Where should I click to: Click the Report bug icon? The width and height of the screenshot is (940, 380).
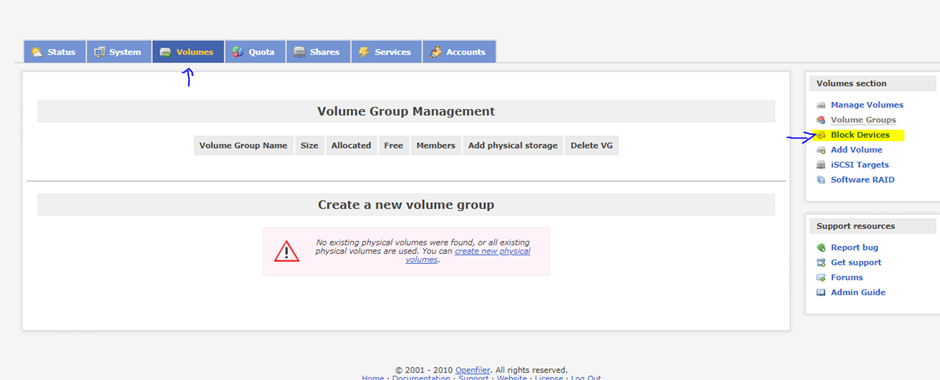[821, 248]
